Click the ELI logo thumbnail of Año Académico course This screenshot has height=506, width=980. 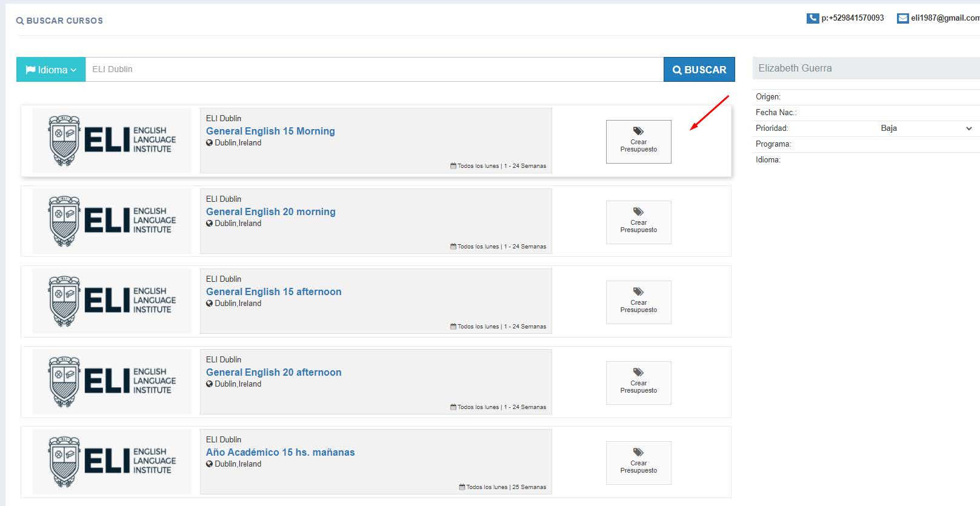point(112,462)
